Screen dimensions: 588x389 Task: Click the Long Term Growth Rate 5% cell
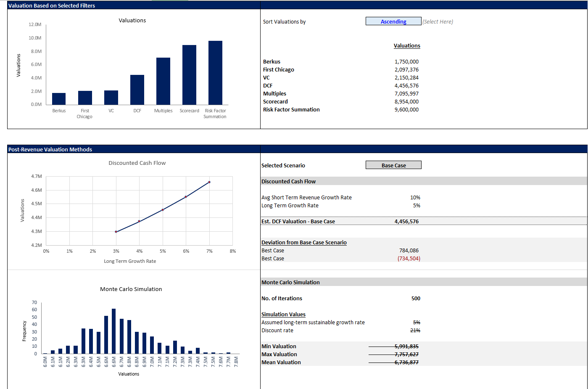(x=416, y=205)
